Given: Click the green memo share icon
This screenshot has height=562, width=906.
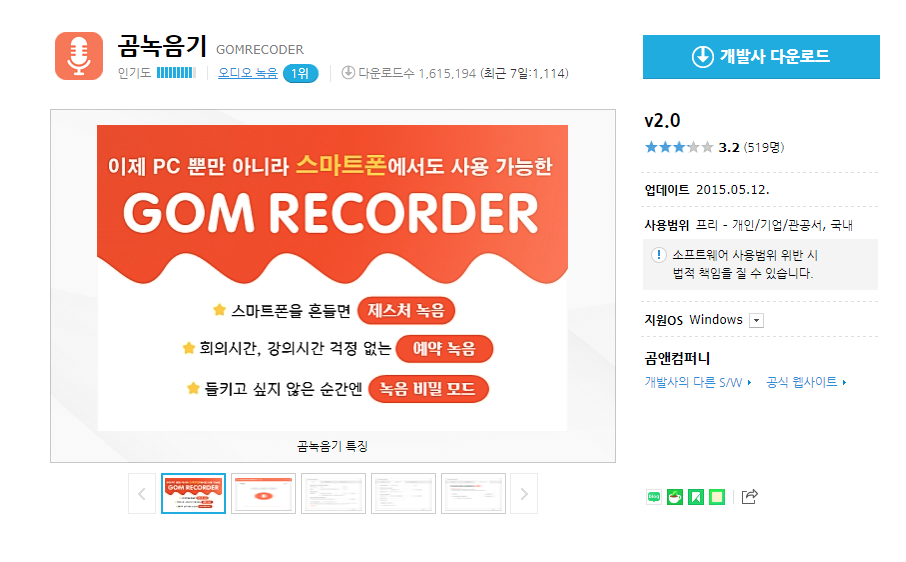Looking at the screenshot, I should (x=717, y=497).
